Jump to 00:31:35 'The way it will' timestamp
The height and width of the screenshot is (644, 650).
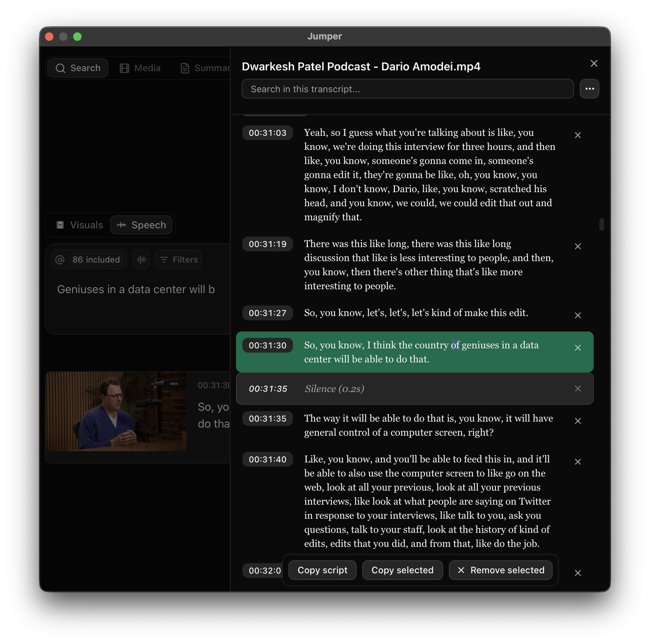267,418
